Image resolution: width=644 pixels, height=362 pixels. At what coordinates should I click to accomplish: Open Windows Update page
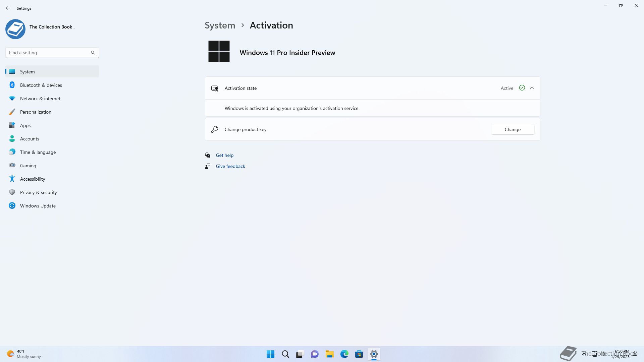(x=38, y=206)
